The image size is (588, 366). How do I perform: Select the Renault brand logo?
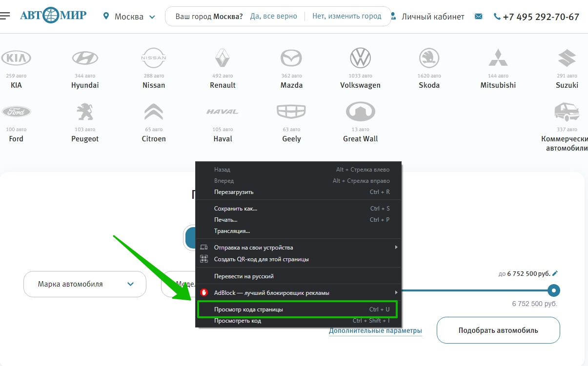(223, 58)
